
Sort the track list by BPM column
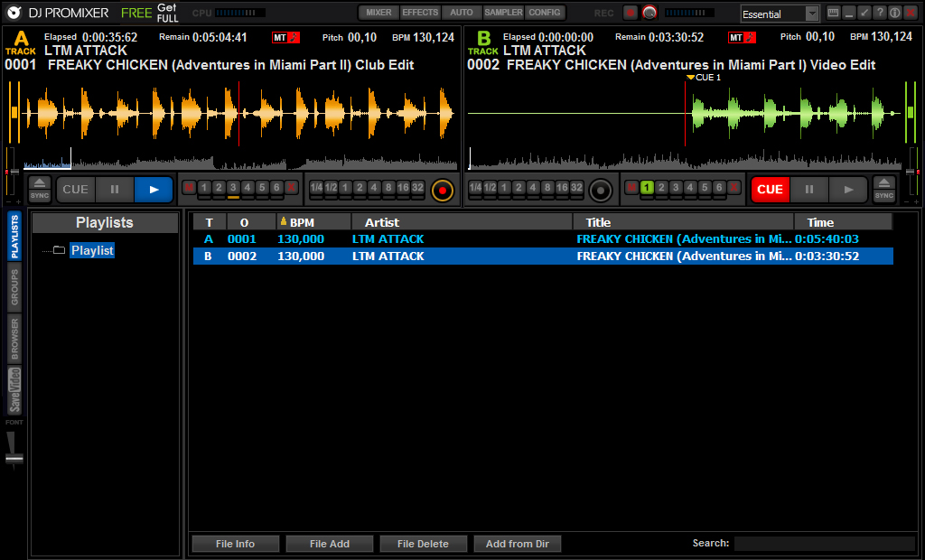click(313, 222)
